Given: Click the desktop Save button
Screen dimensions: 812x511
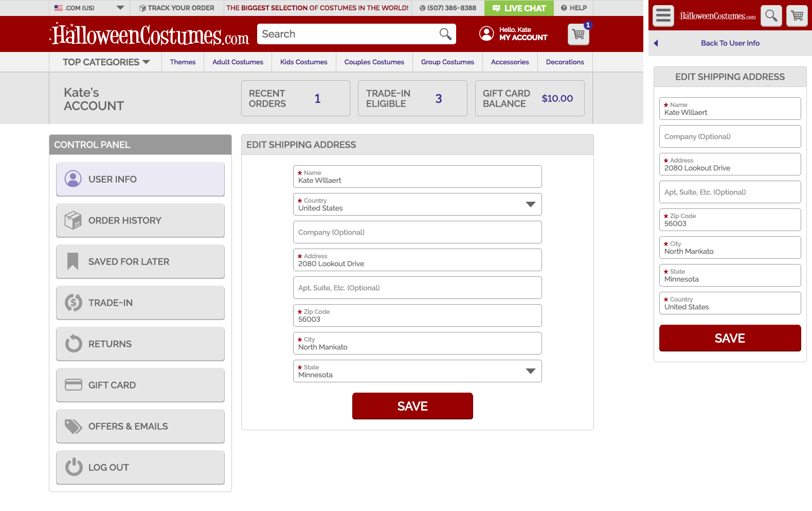Looking at the screenshot, I should point(412,406).
